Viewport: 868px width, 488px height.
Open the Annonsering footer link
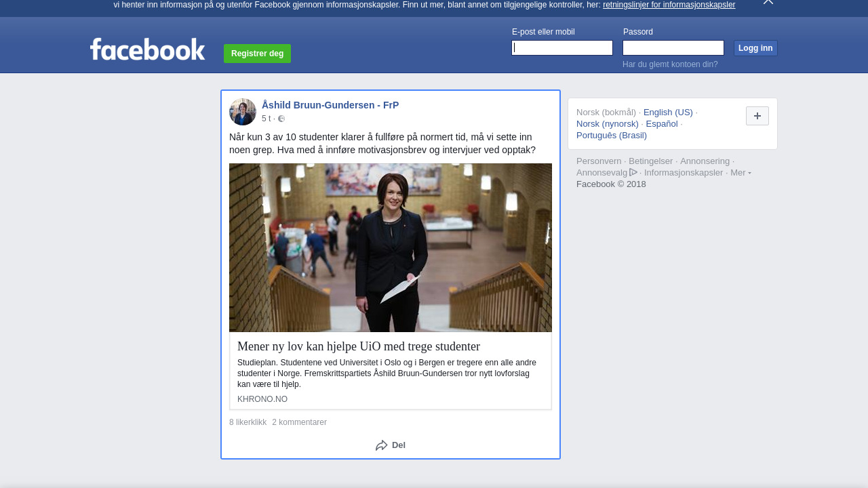705,161
